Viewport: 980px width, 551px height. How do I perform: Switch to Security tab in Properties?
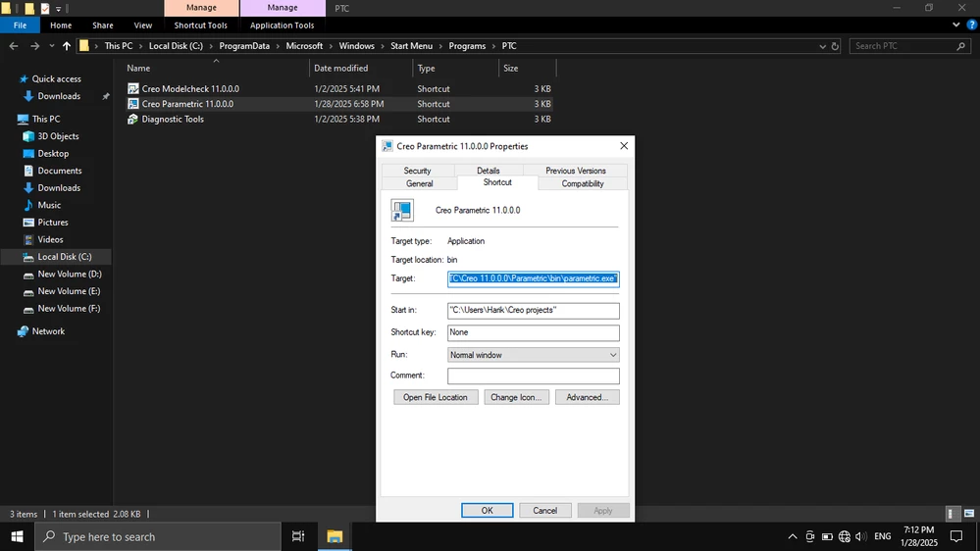tap(417, 171)
